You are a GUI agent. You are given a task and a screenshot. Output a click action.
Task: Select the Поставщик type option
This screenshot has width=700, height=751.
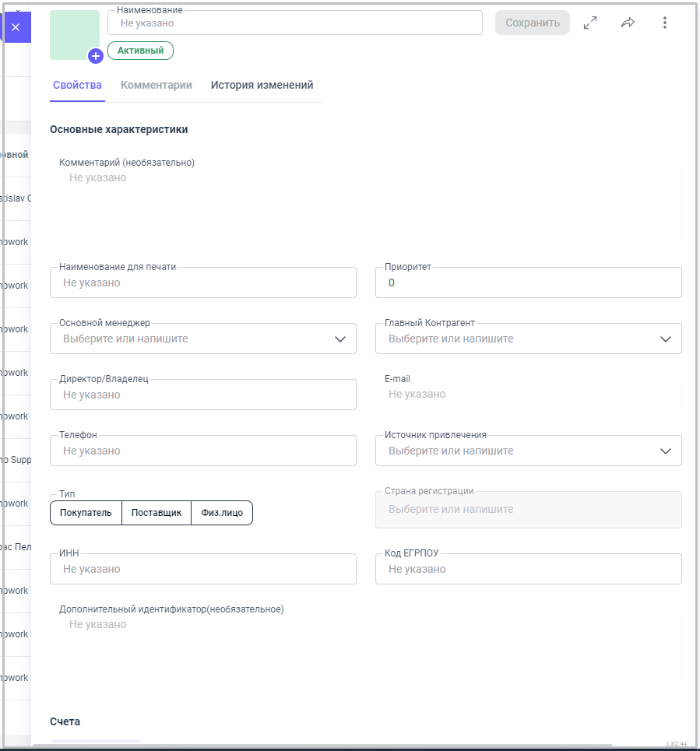157,513
